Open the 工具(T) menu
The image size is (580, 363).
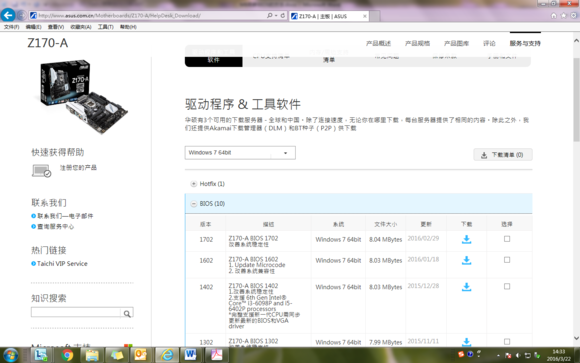coord(105,27)
